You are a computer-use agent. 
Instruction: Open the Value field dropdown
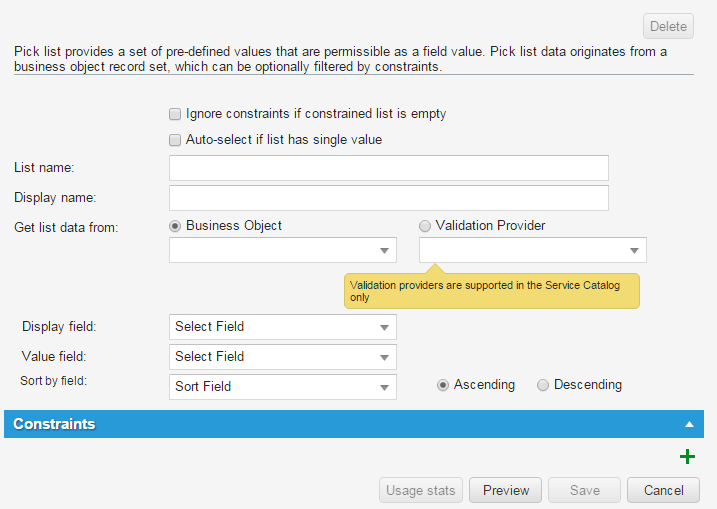coord(283,357)
